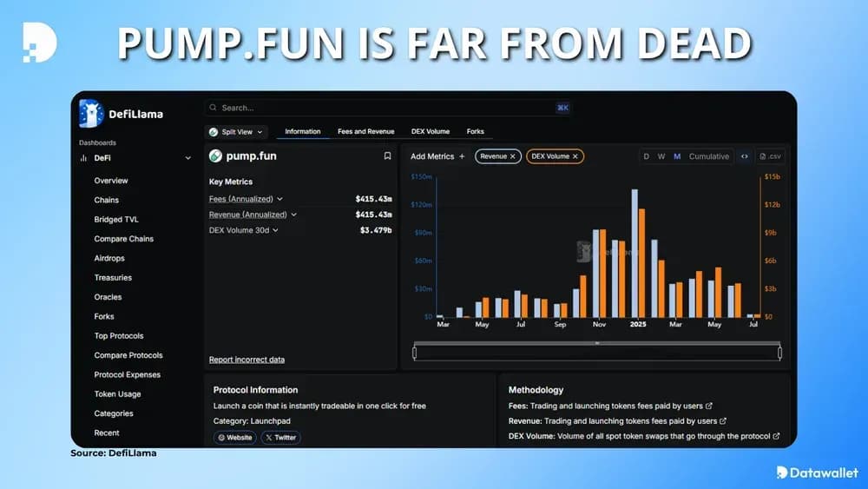Switch to the Forks tab
Screen dimensions: 868x489
click(x=475, y=132)
